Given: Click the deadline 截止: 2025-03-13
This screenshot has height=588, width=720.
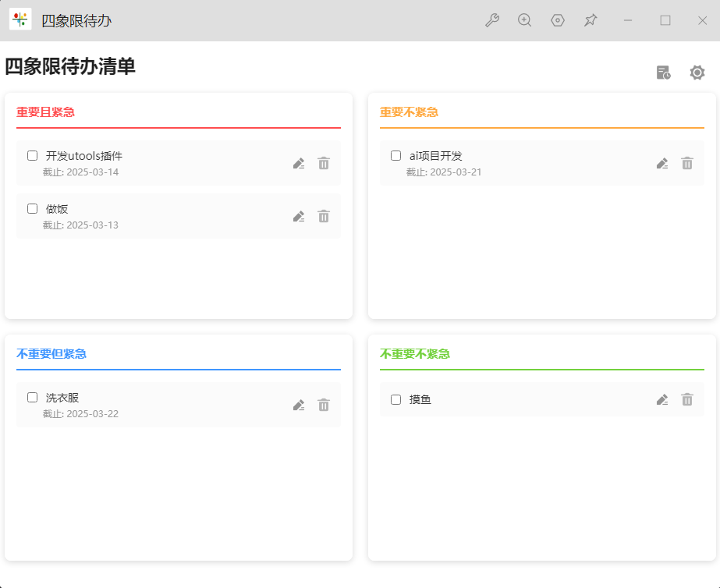Looking at the screenshot, I should [x=80, y=225].
